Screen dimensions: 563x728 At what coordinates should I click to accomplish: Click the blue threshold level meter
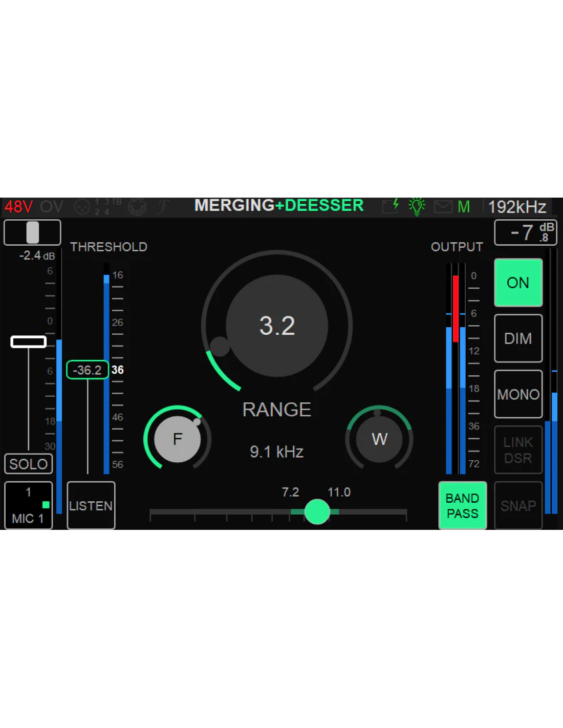tap(106, 374)
